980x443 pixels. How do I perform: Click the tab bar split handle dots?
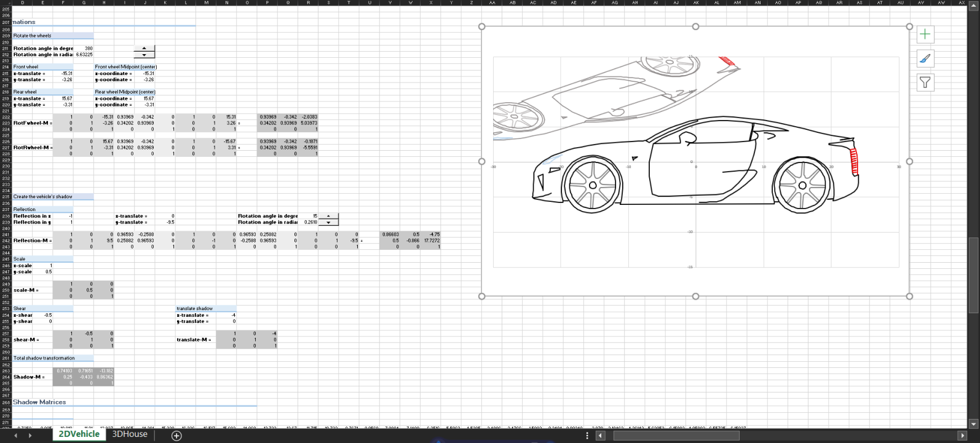coord(587,436)
